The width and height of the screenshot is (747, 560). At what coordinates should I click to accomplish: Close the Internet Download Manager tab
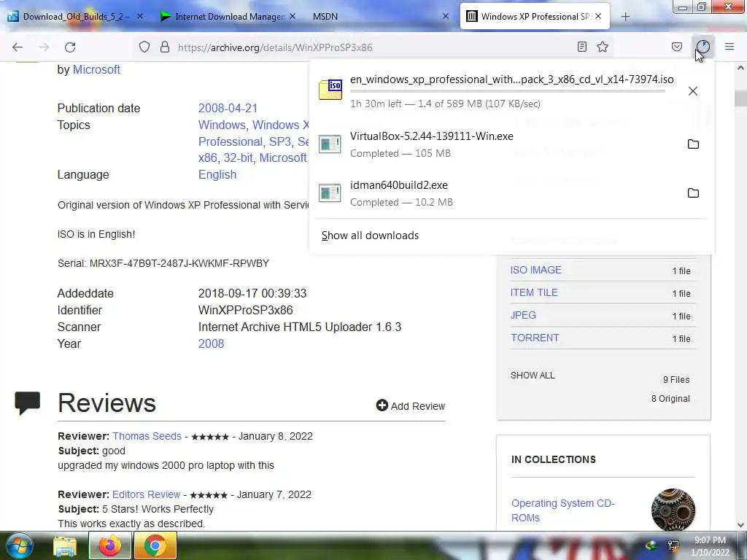pos(293,16)
